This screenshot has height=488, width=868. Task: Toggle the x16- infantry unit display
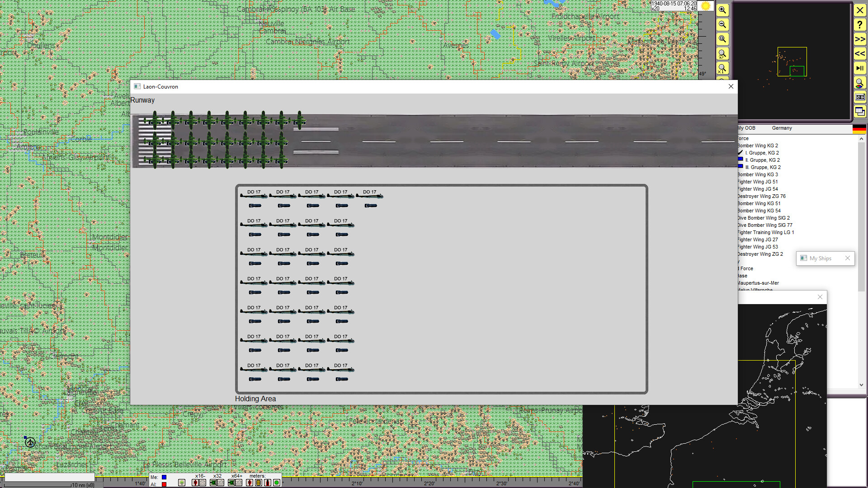tap(196, 483)
